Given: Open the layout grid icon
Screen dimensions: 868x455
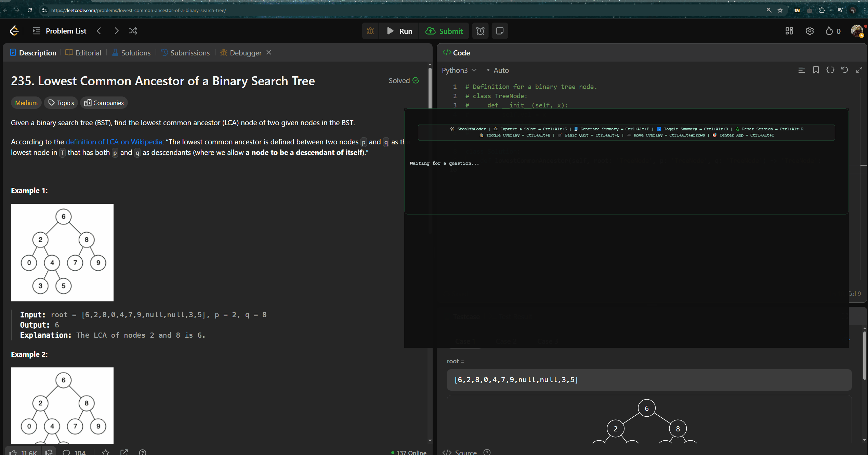Looking at the screenshot, I should (x=789, y=31).
